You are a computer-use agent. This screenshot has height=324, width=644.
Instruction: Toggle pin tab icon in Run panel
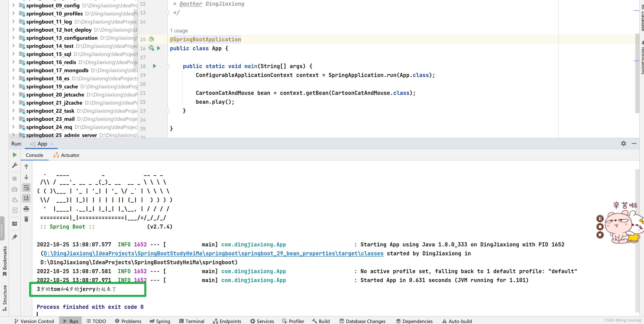pyautogui.click(x=15, y=237)
